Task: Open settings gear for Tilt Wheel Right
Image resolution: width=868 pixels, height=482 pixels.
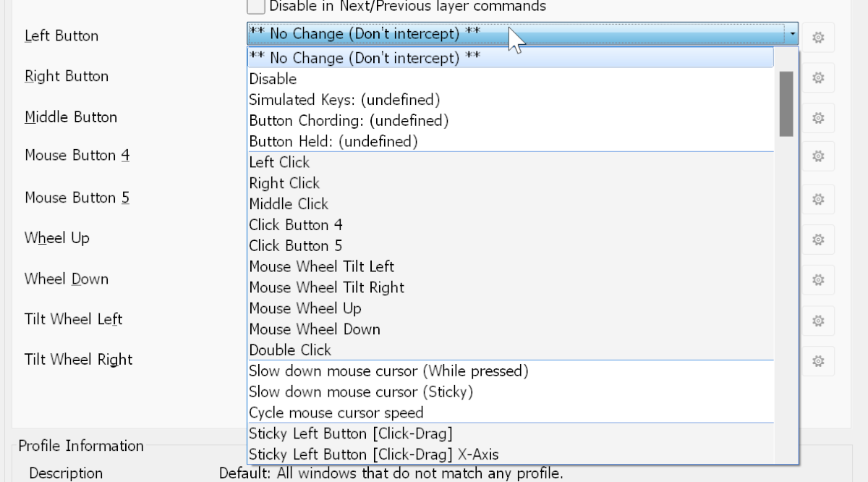Action: pyautogui.click(x=818, y=360)
